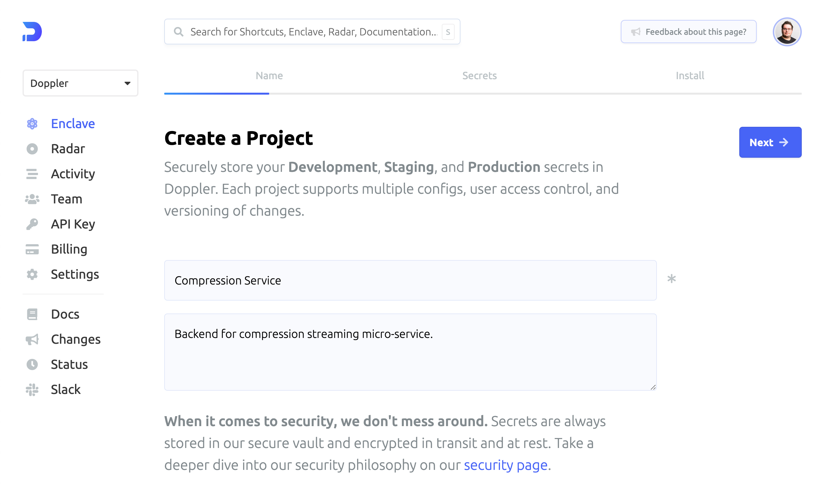823x504 pixels.
Task: Open the security page link
Action: tap(505, 465)
